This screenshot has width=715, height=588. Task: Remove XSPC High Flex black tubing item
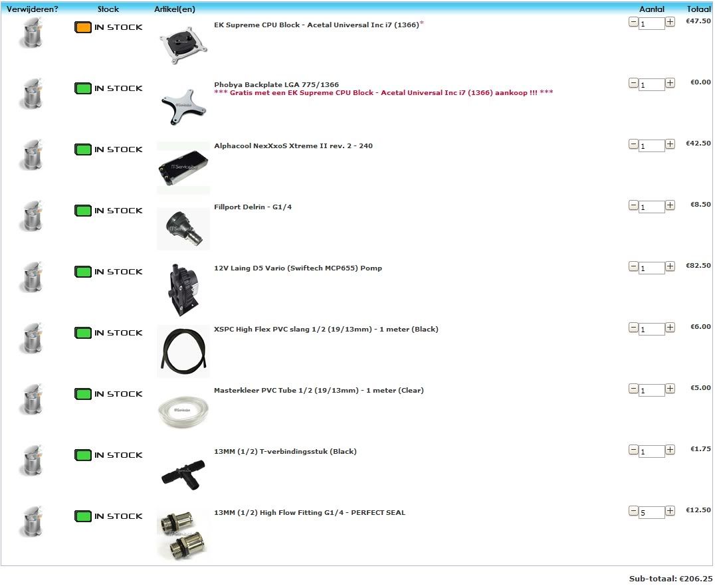[x=31, y=338]
